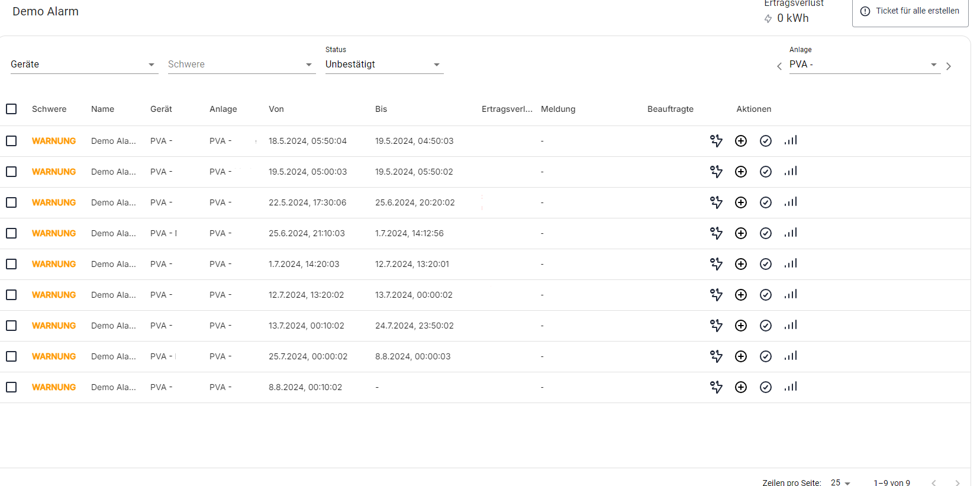Click bar chart icon for 25.7.2024, 00:00:02 alarm
The width and height of the screenshot is (980, 486).
coord(791,356)
